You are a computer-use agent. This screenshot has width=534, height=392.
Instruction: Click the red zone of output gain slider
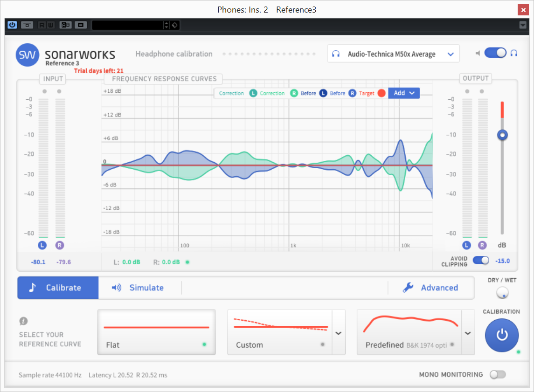point(502,110)
